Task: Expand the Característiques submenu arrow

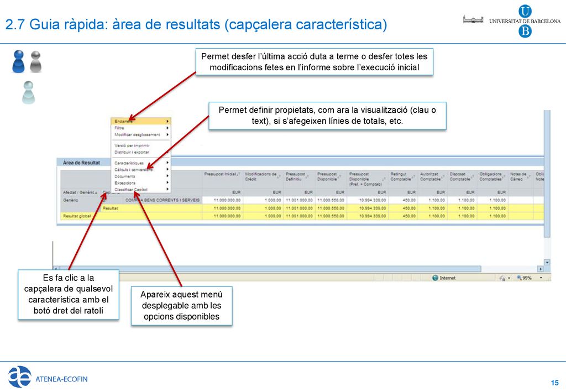Action: click(167, 163)
